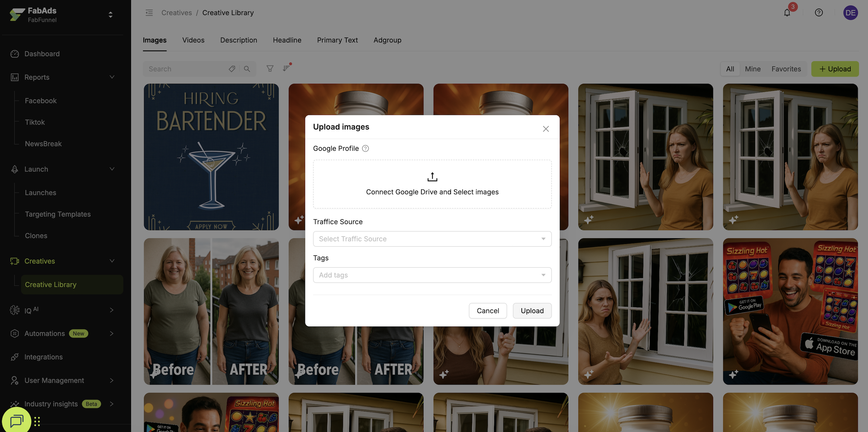Switch to the Videos tab
The width and height of the screenshot is (868, 432).
193,40
